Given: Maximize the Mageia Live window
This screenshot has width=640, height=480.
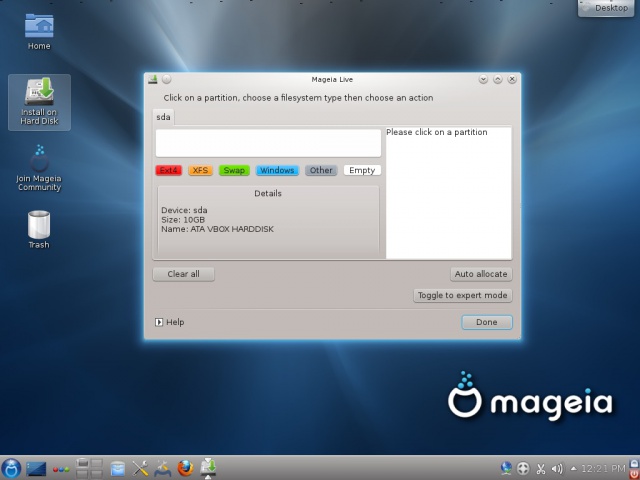Looking at the screenshot, I should 498,79.
